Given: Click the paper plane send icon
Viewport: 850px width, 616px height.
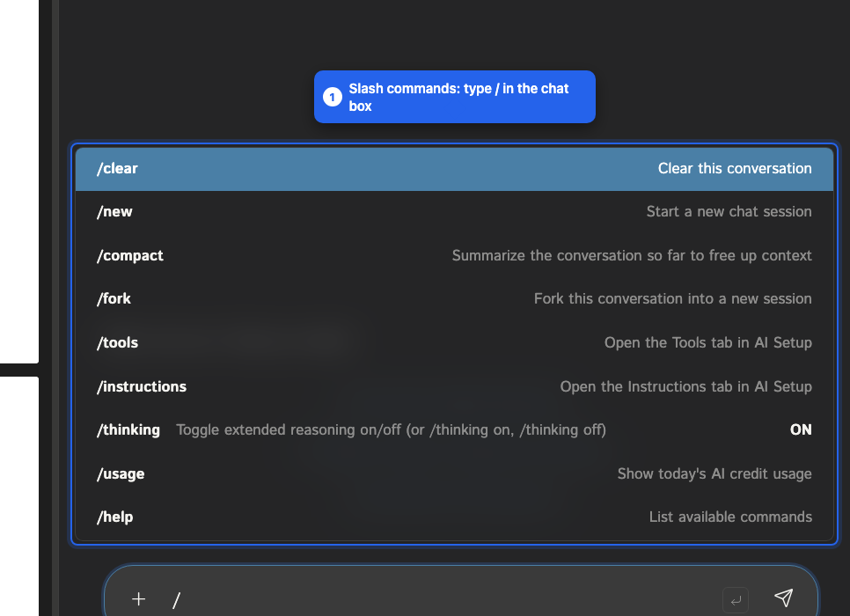Looking at the screenshot, I should pyautogui.click(x=784, y=598).
